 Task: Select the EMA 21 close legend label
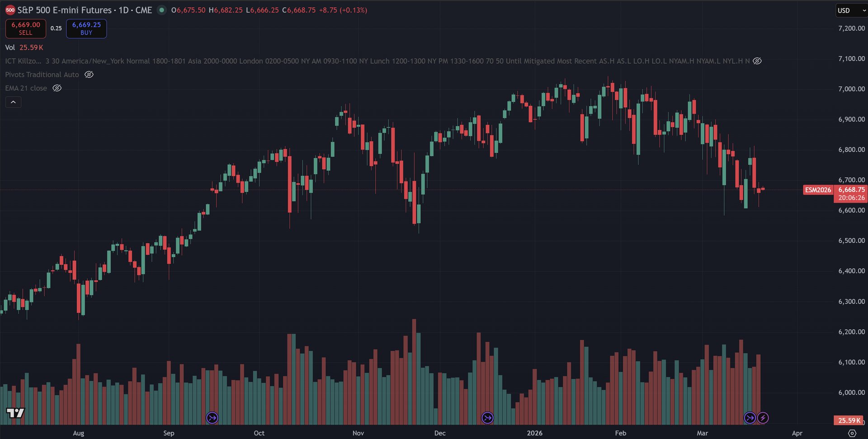click(x=26, y=88)
